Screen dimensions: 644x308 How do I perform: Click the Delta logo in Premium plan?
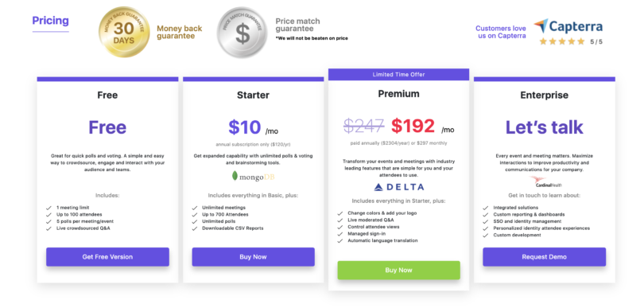pos(399,188)
